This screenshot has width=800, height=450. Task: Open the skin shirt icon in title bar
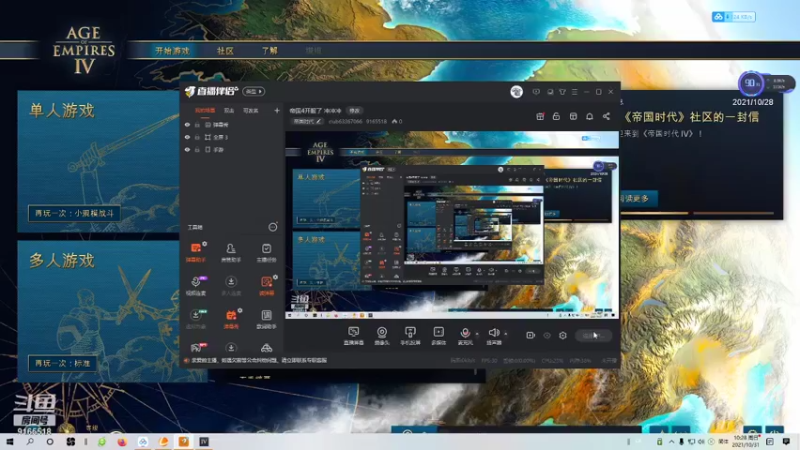pyautogui.click(x=562, y=92)
